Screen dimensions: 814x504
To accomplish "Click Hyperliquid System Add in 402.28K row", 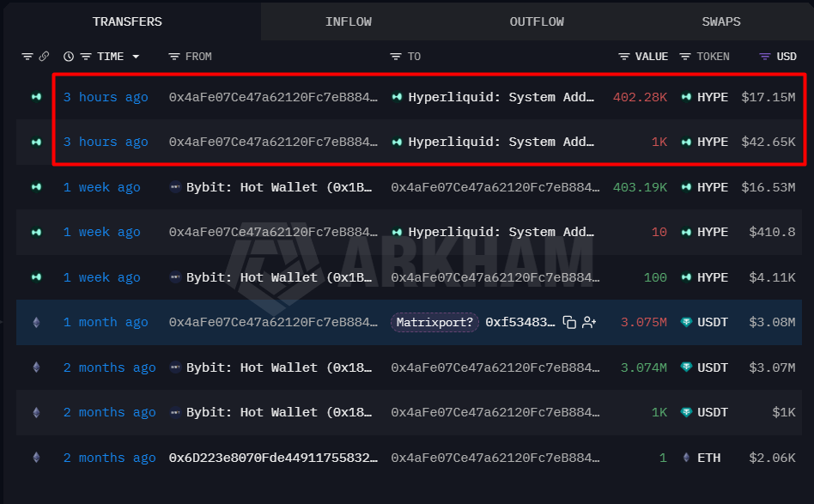I will [x=501, y=97].
